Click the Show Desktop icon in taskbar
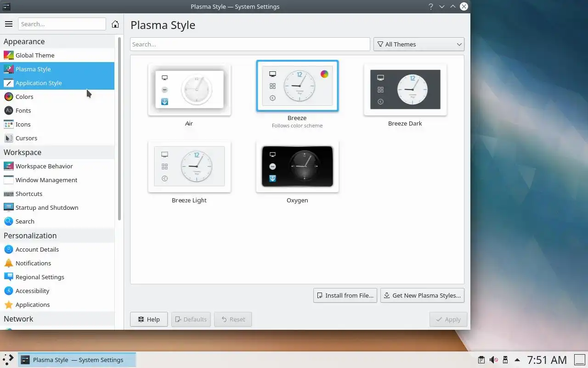The height and width of the screenshot is (368, 588). click(x=580, y=360)
